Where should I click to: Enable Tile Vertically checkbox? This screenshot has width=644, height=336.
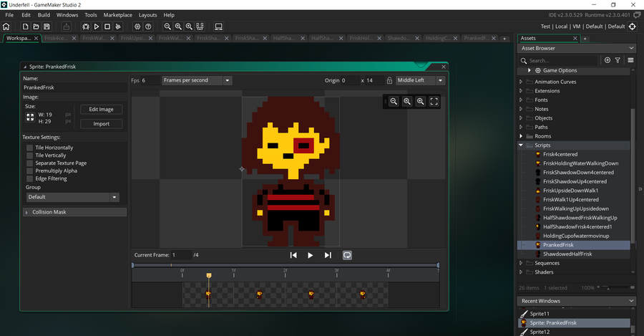click(29, 155)
